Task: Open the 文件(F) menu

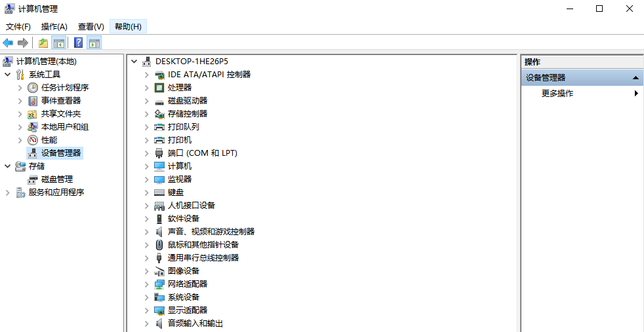Action: 18,27
